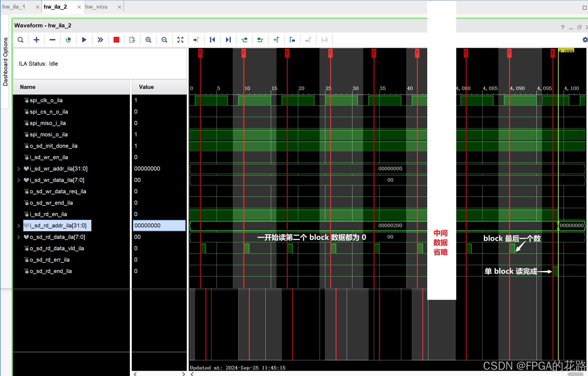Click the Zoom Fit icon
This screenshot has width=588, height=376.
(180, 40)
